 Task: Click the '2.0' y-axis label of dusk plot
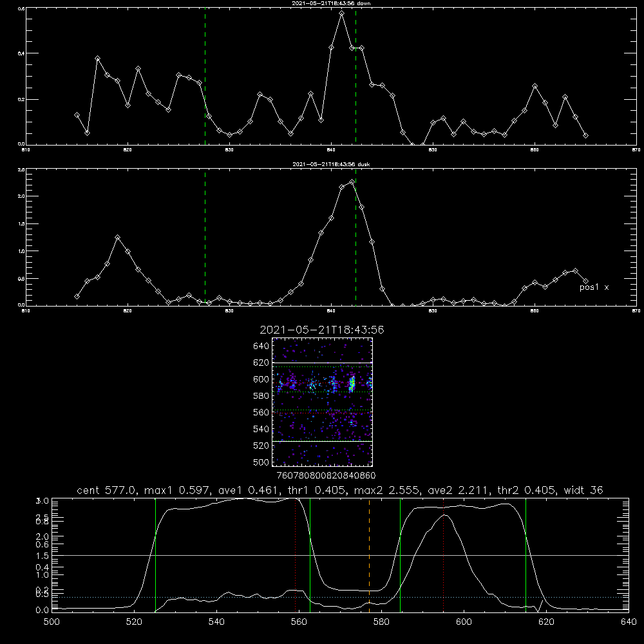point(22,196)
